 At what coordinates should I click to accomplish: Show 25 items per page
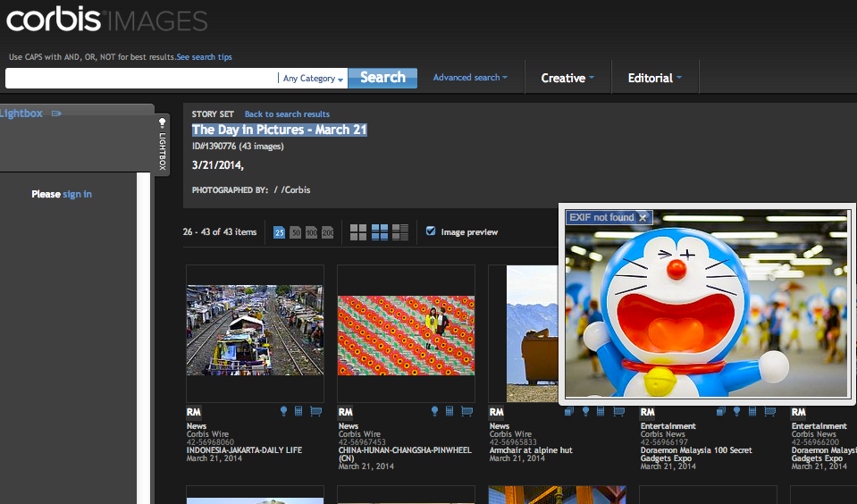tap(280, 232)
